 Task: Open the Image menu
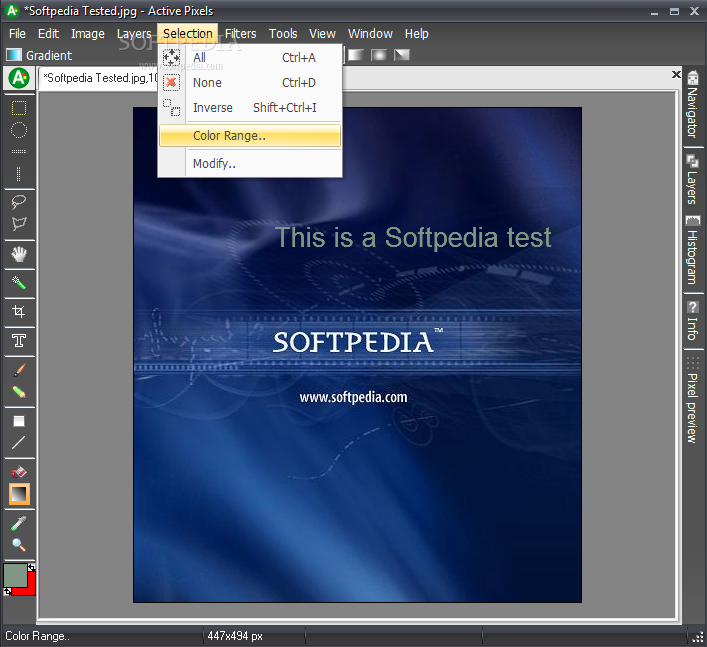[87, 34]
